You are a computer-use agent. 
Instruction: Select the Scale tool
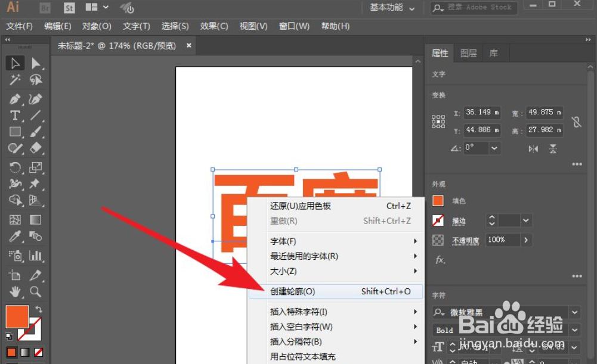point(36,167)
